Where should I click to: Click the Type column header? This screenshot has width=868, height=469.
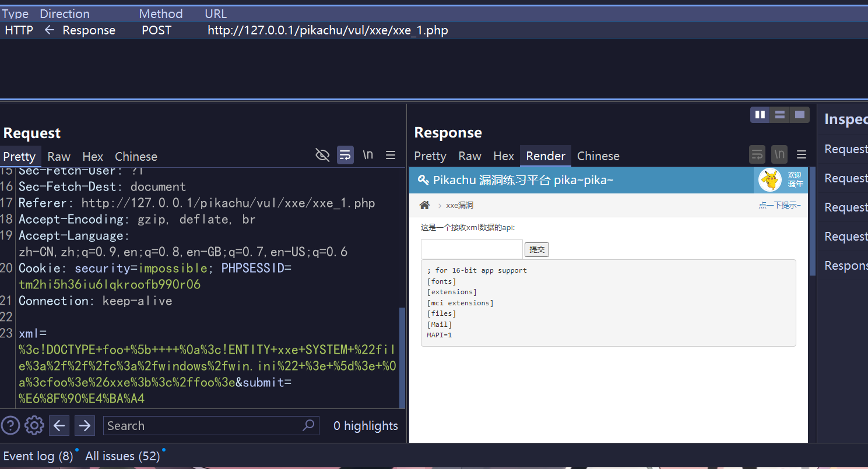tap(15, 13)
